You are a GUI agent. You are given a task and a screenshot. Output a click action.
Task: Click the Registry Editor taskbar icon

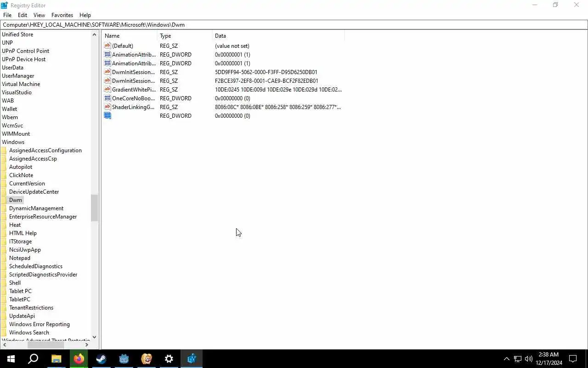pyautogui.click(x=192, y=359)
